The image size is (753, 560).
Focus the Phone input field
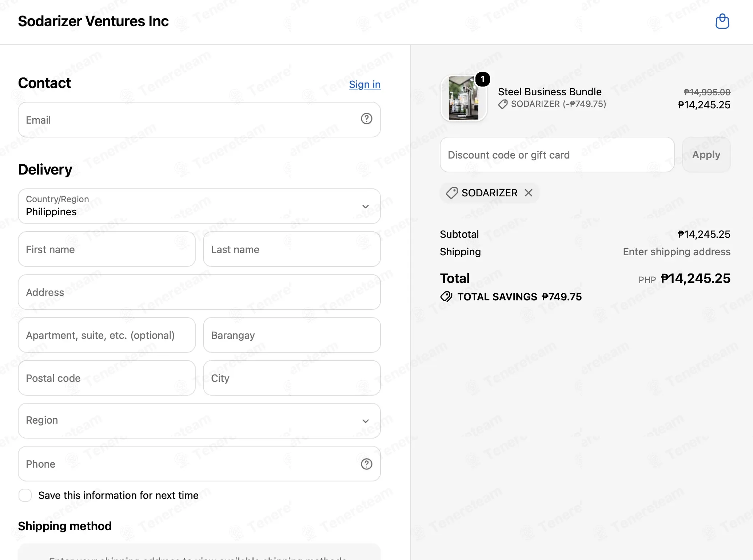pyautogui.click(x=199, y=464)
